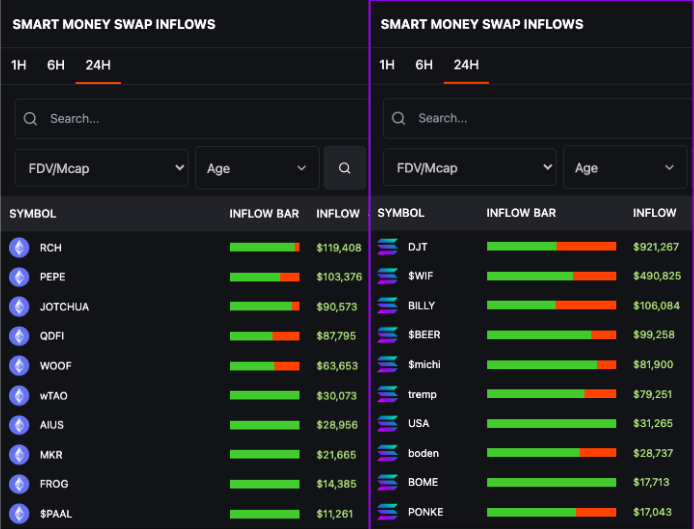694x529 pixels.
Task: Click the magnifier button next to left Age dropdown
Action: (344, 168)
